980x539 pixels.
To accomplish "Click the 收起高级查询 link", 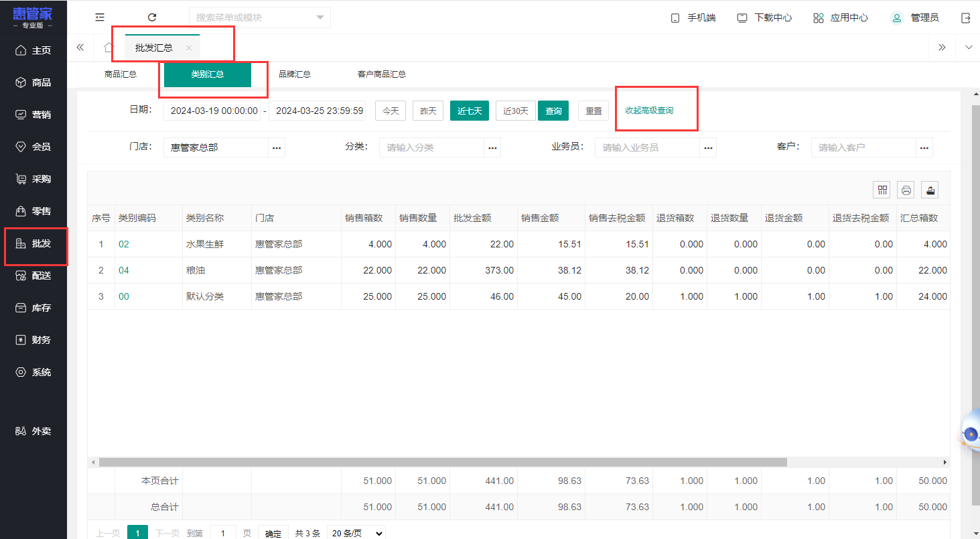I will pyautogui.click(x=649, y=111).
